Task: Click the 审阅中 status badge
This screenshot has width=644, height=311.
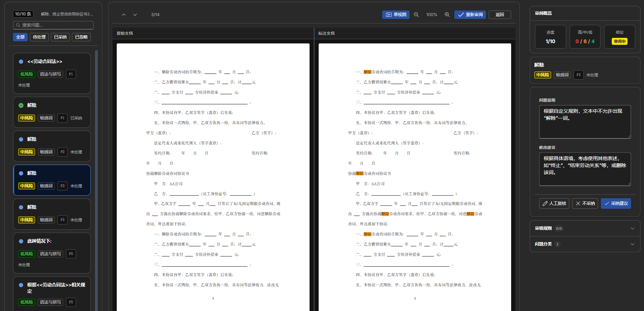Action: (619, 41)
